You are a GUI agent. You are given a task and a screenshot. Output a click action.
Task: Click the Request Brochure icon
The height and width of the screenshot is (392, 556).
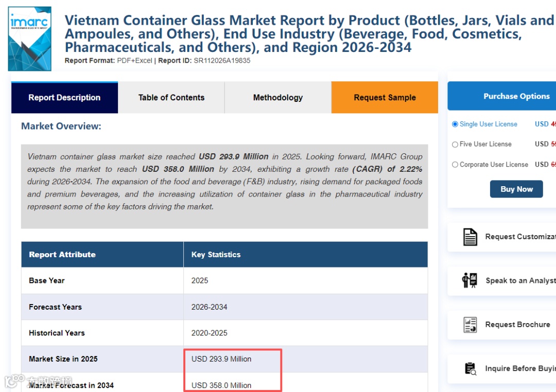[x=470, y=325]
